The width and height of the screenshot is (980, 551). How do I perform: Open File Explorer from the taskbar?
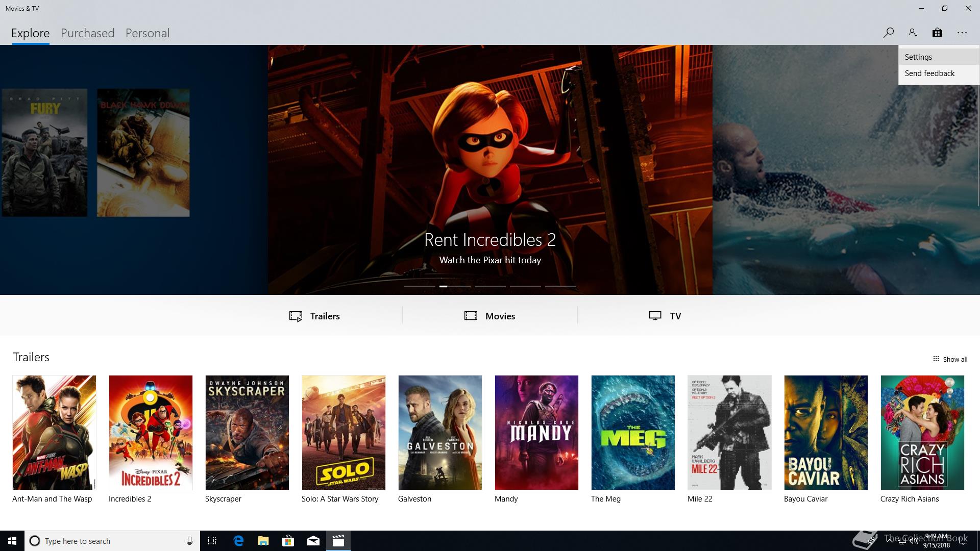[x=263, y=541]
